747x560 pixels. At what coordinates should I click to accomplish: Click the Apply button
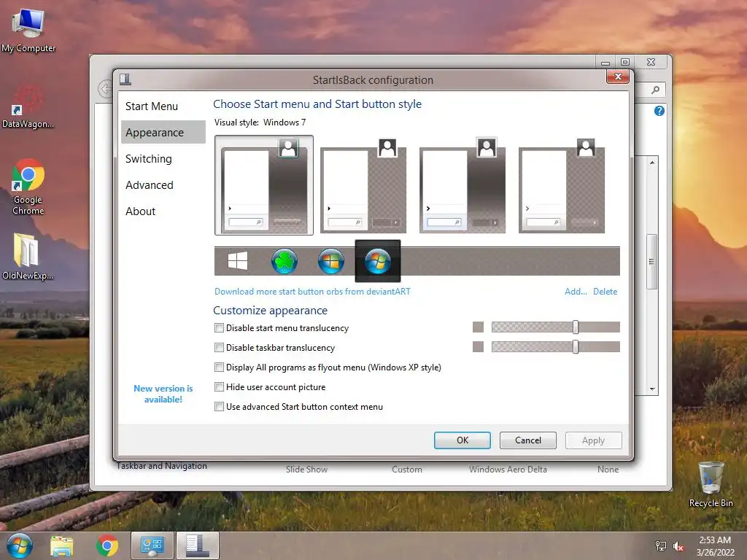click(594, 440)
